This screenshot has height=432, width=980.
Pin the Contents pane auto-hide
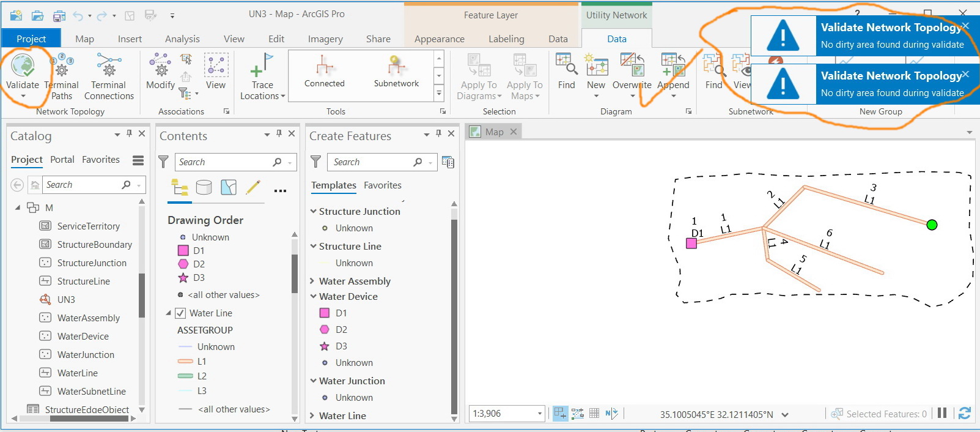tap(279, 133)
